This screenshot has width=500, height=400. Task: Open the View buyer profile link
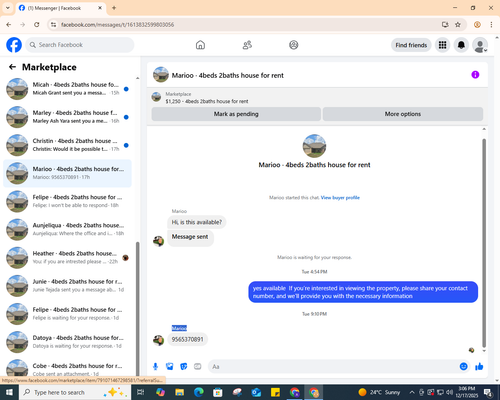coord(340,198)
